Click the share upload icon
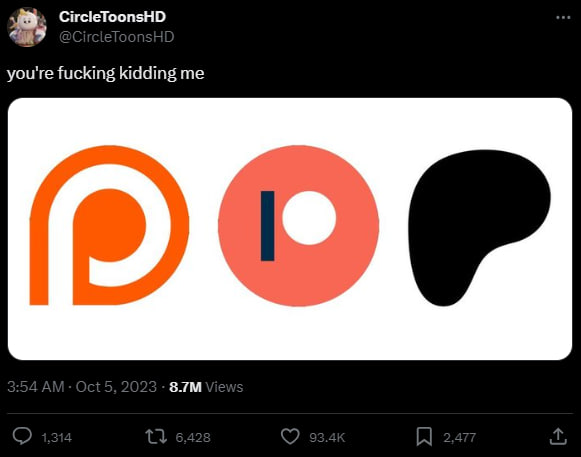Screen dimensions: 581x457 [x=558, y=436]
